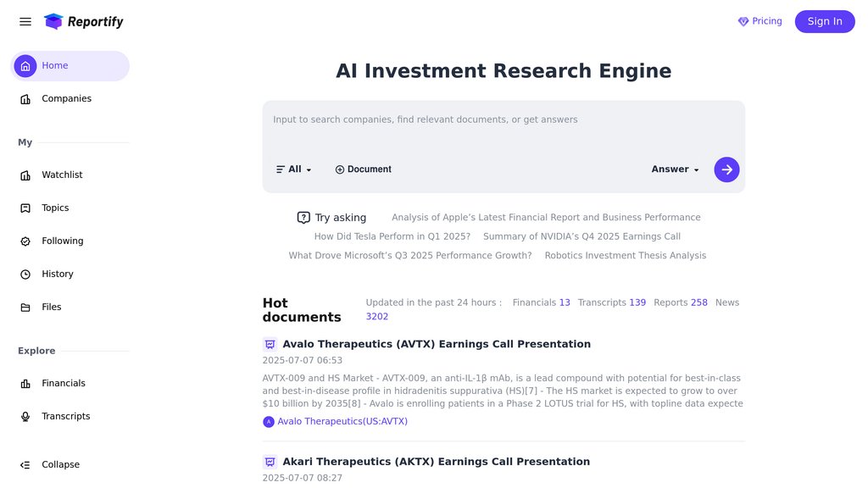
Task: Open Watchlist from the sidebar
Action: click(62, 175)
